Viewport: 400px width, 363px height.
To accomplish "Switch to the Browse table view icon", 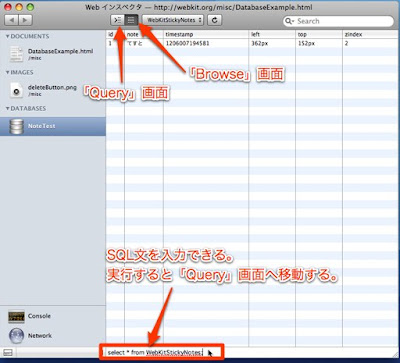I will click(131, 20).
